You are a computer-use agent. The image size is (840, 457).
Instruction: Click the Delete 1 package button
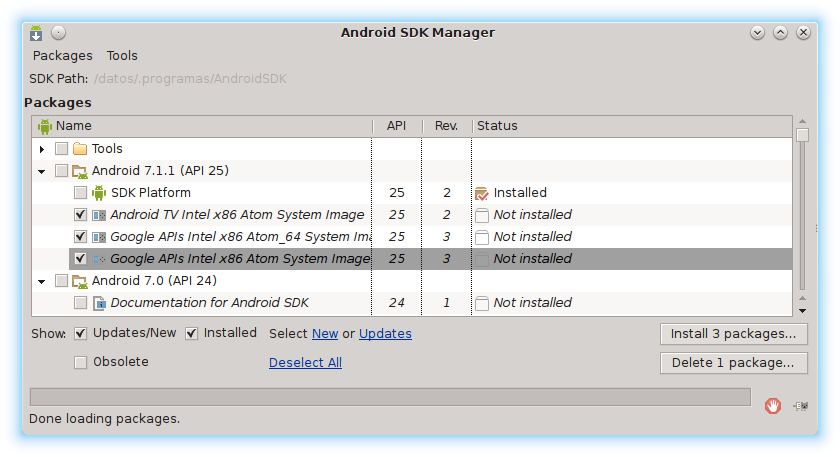[x=733, y=363]
